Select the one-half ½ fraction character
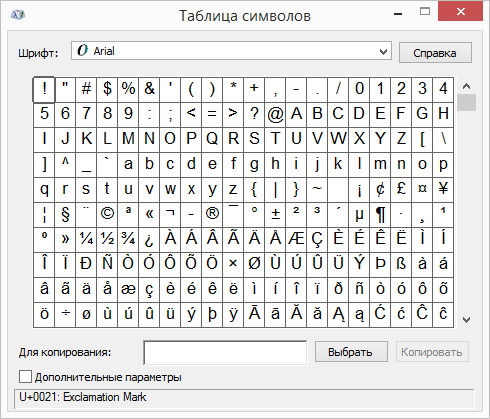This screenshot has width=490, height=419. (107, 239)
